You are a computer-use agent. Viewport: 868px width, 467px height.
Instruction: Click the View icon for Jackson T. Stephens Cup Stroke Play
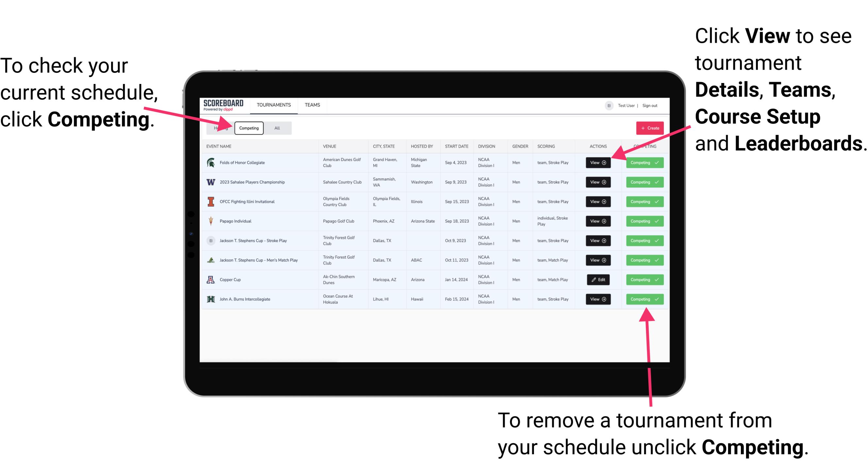598,241
